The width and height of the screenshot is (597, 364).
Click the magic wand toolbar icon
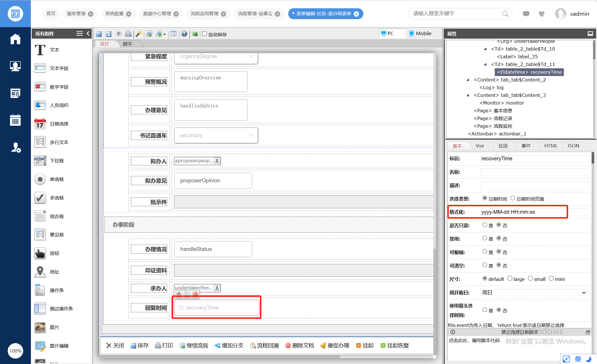click(x=139, y=34)
